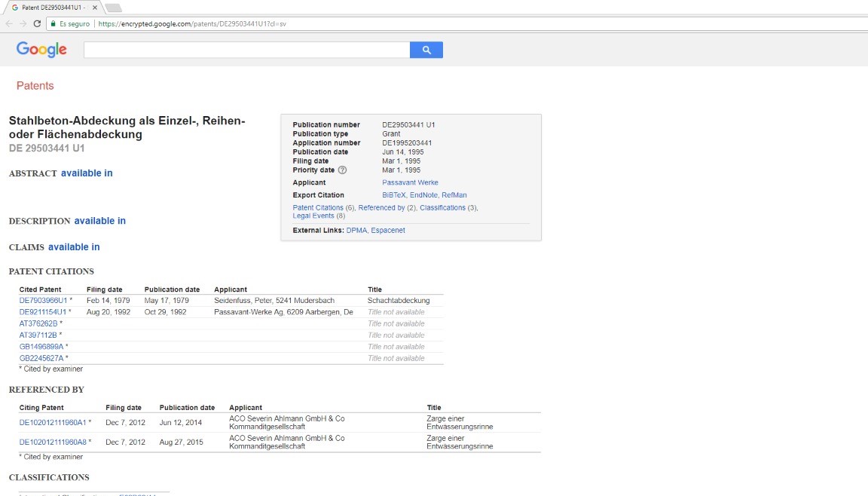
Task: Open cited patent GB2245627A
Action: (41, 359)
